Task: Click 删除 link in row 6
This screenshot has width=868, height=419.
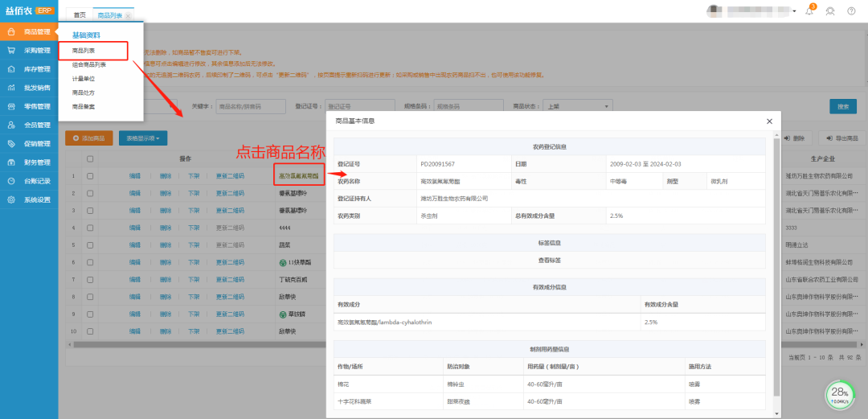Action: click(x=165, y=262)
